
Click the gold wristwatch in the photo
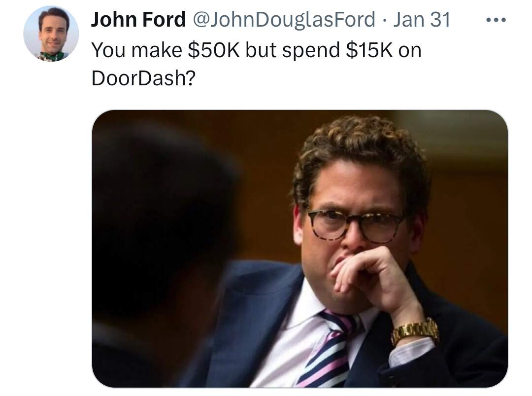click(415, 331)
